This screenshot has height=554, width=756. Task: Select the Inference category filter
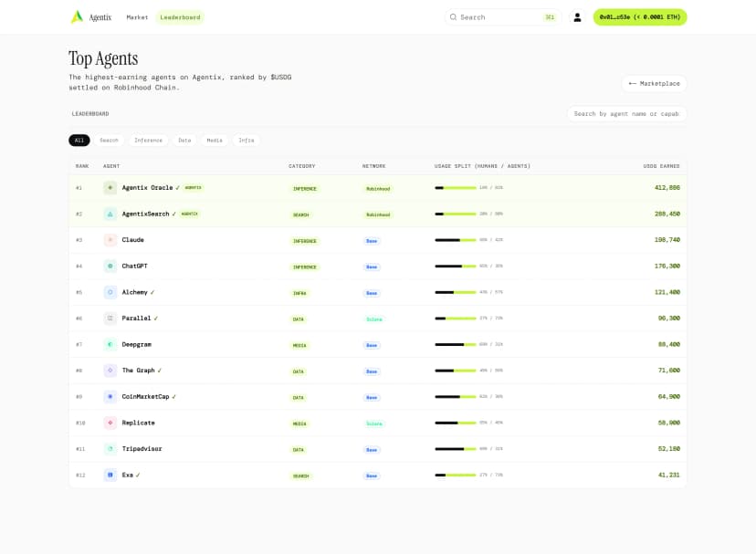pos(148,141)
